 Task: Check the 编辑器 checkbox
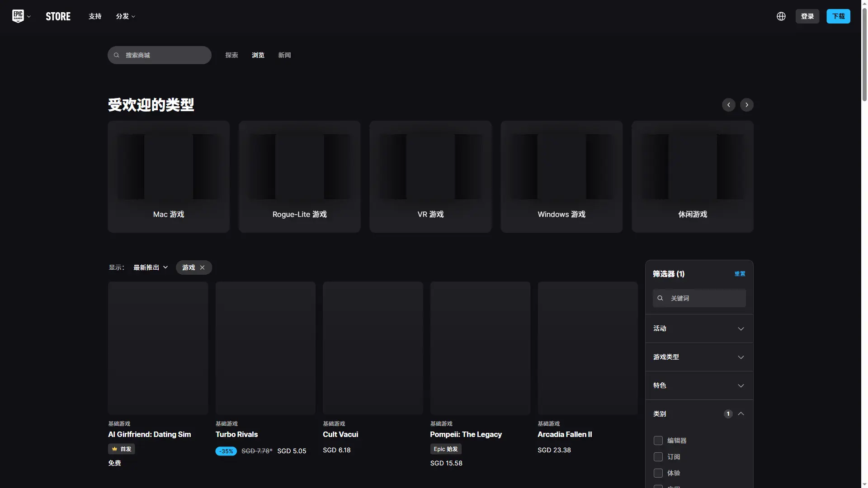click(x=658, y=441)
